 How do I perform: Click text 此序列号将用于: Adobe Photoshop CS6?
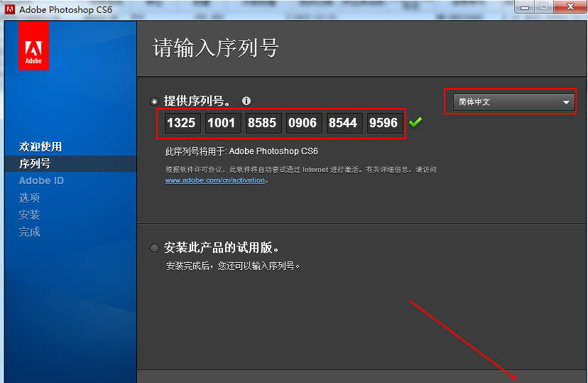241,151
